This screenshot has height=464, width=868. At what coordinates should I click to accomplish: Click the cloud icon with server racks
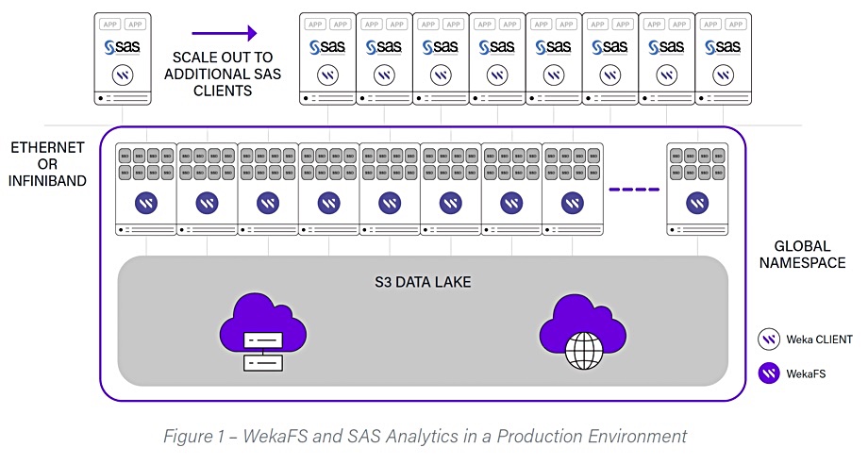[x=263, y=332]
